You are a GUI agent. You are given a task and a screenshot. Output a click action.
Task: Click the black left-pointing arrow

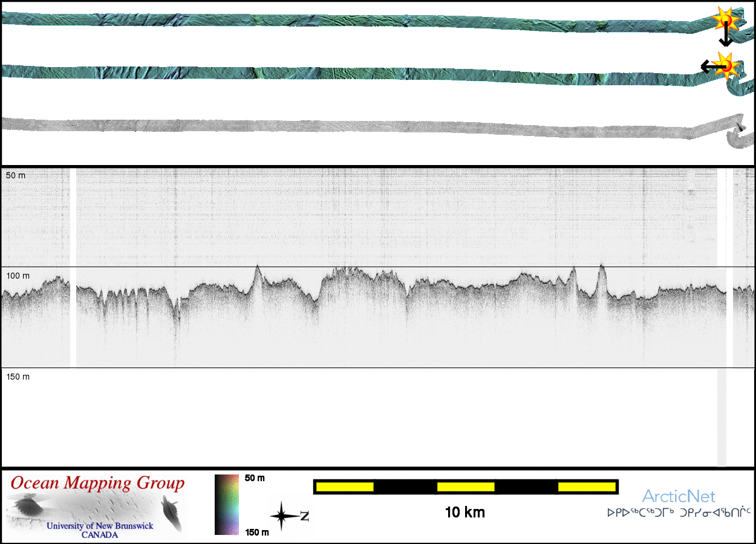tap(708, 66)
